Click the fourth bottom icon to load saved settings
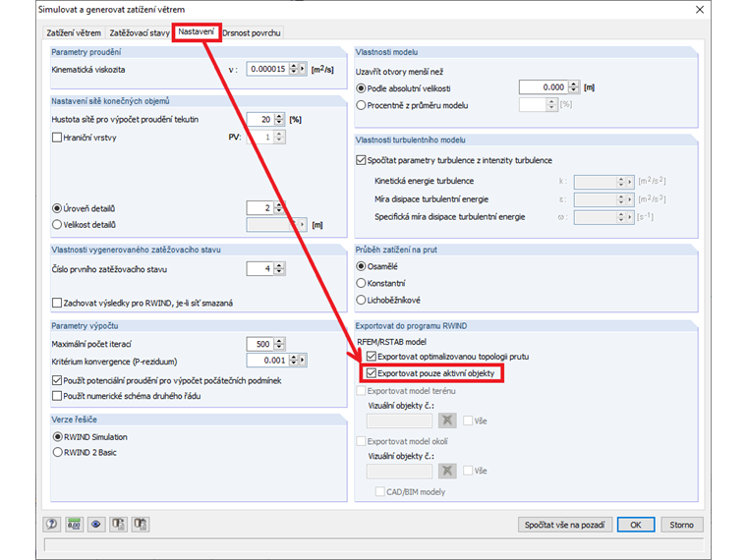747x560 pixels. (x=118, y=525)
